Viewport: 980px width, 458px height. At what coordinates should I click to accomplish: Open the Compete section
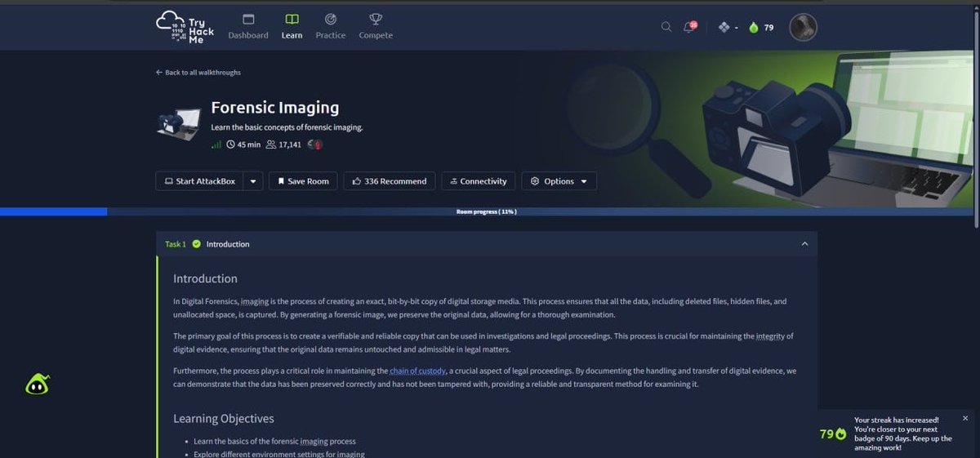pos(376,26)
